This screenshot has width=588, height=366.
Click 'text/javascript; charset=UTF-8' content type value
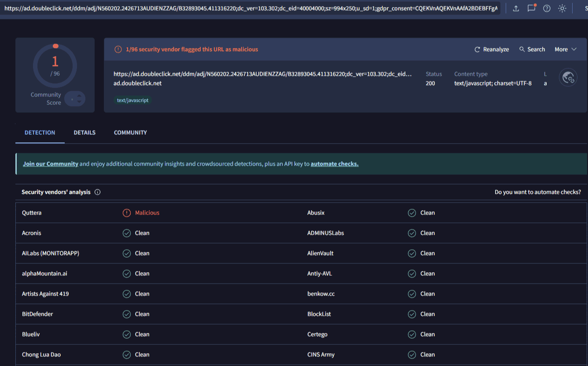tap(493, 83)
